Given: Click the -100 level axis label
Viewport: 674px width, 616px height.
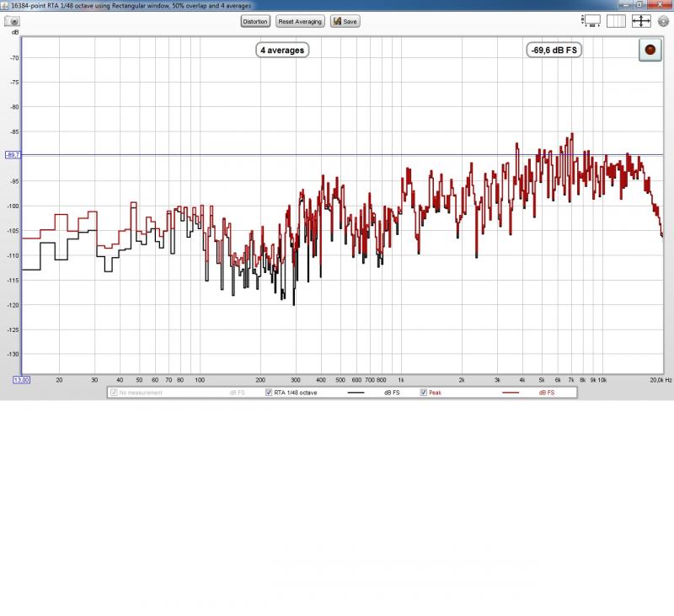Looking at the screenshot, I should click(13, 206).
